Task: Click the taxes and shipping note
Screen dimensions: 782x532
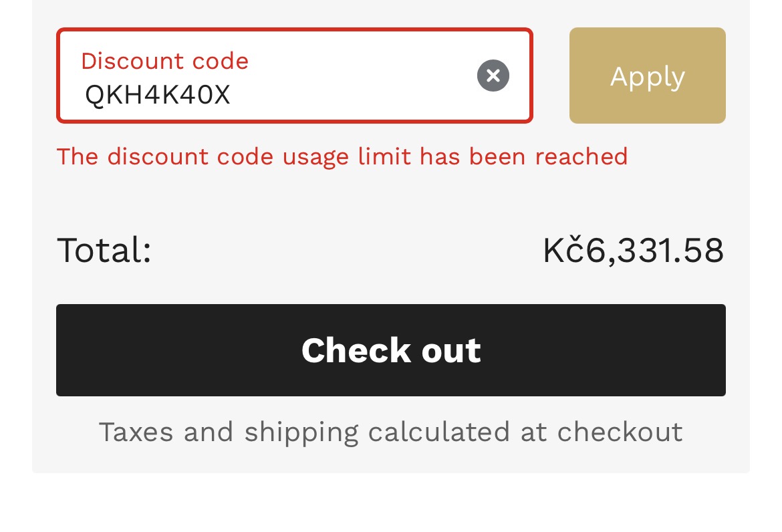Action: (x=390, y=432)
